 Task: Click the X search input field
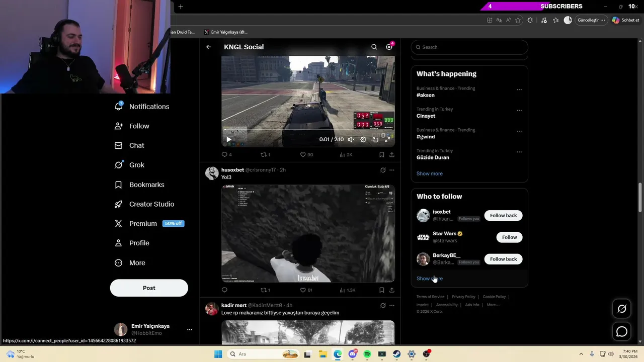[469, 47]
